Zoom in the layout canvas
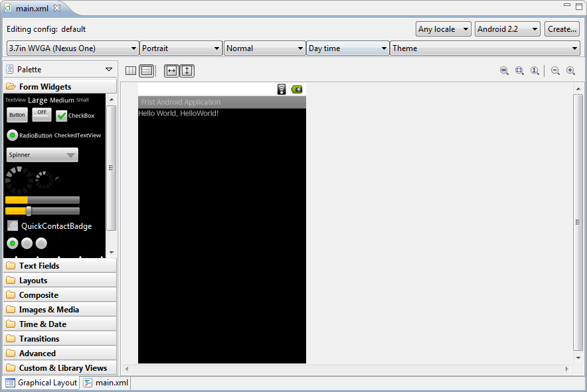This screenshot has width=587, height=392. [x=571, y=71]
